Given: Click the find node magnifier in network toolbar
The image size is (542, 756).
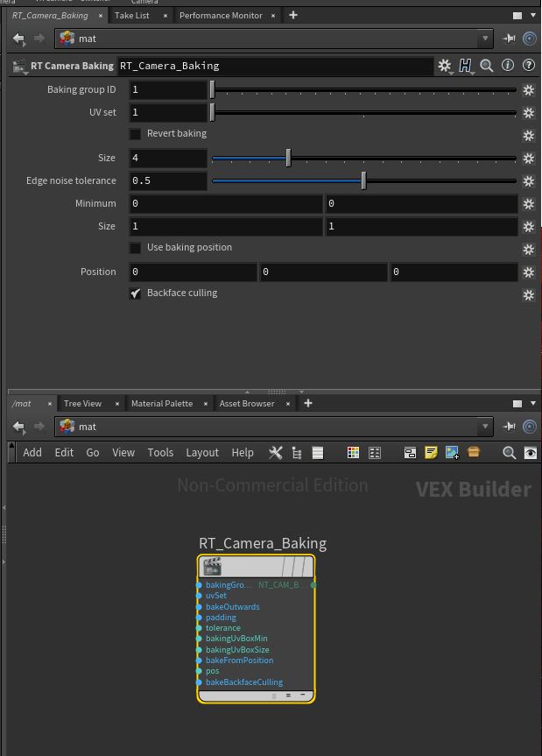Looking at the screenshot, I should [510, 452].
